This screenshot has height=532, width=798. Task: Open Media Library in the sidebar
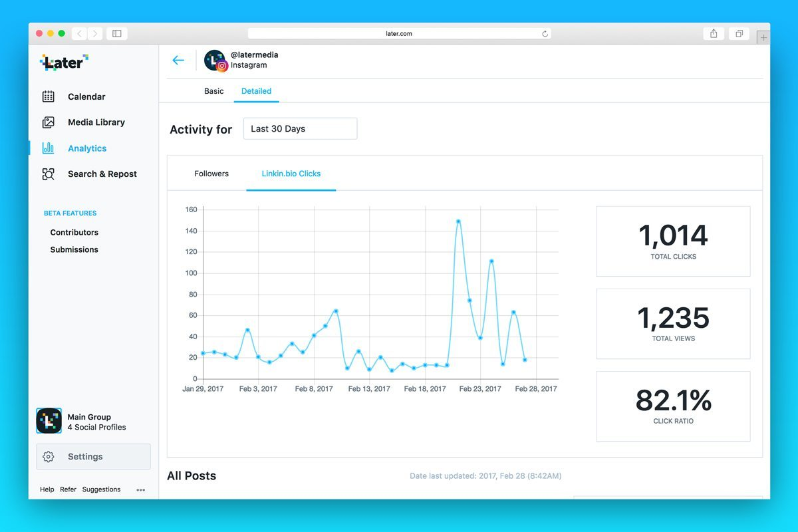[x=96, y=122]
